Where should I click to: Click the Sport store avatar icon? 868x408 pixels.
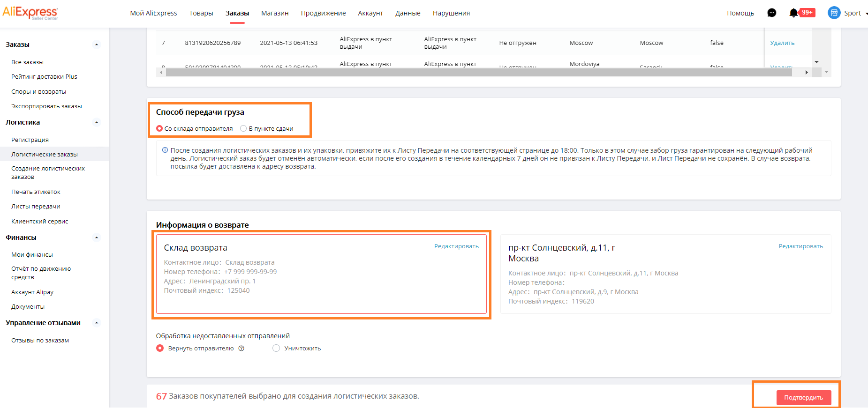(x=834, y=13)
